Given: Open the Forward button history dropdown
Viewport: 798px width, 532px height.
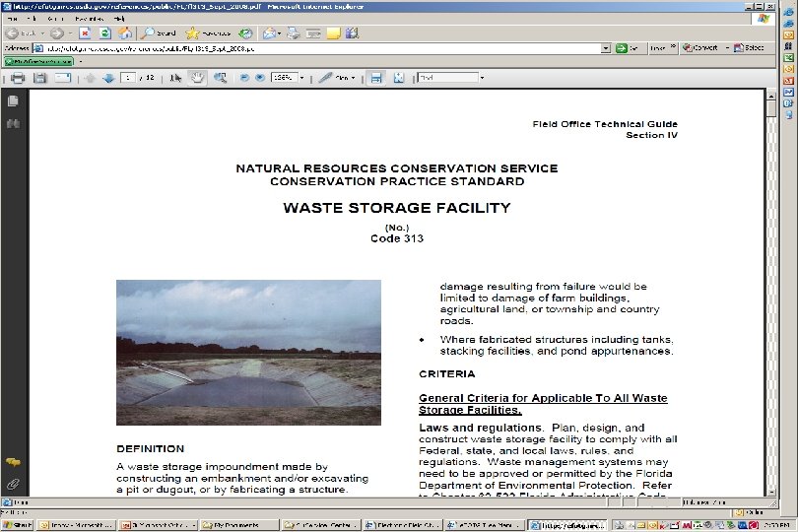Looking at the screenshot, I should [x=70, y=33].
